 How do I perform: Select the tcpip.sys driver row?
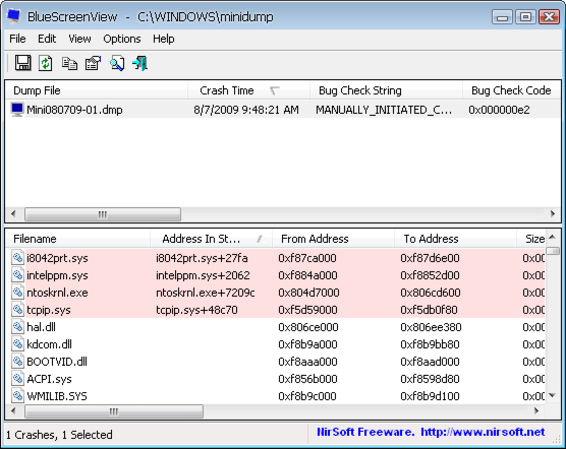click(275, 310)
